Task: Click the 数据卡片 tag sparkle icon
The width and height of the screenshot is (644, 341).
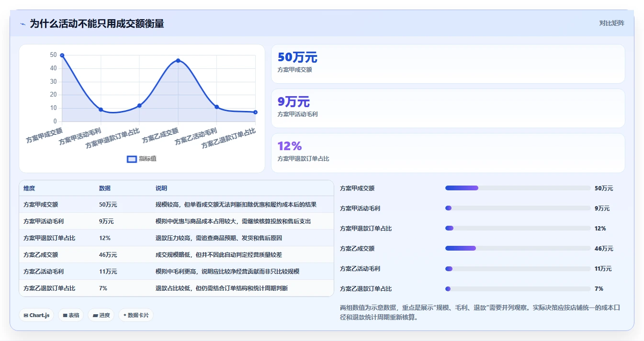Action: [124, 315]
